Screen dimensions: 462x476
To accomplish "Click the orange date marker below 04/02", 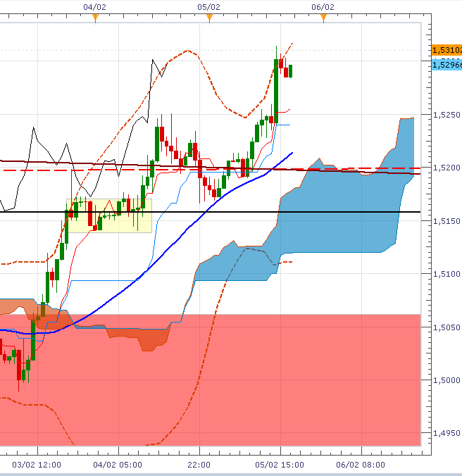I will click(x=95, y=18).
